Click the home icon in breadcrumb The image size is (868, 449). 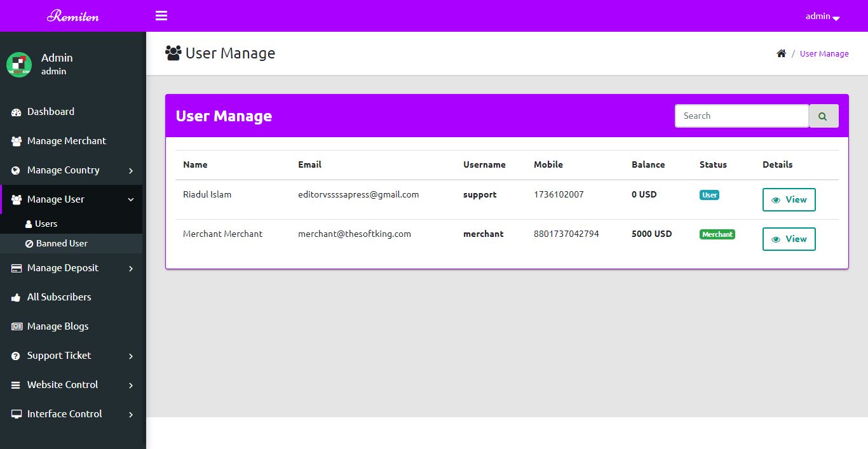[x=781, y=54]
